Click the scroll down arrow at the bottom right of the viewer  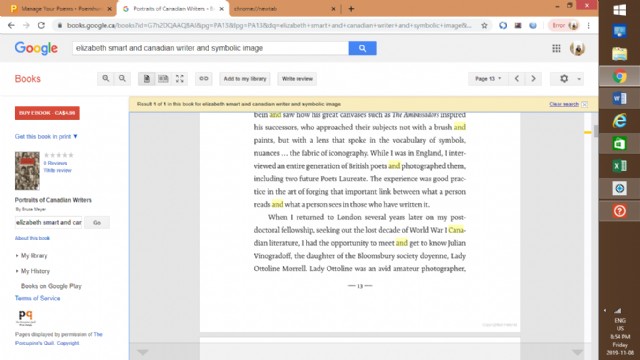pos(577,352)
